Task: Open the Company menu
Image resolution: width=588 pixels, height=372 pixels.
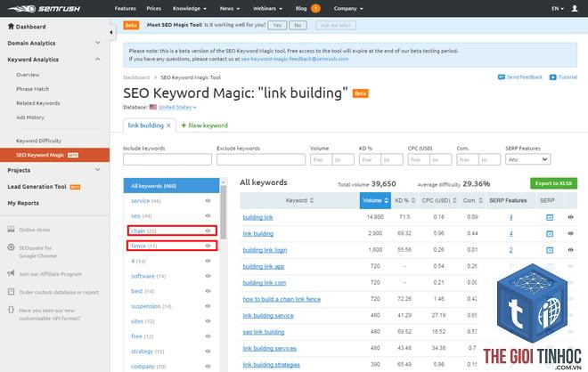Action: point(348,8)
